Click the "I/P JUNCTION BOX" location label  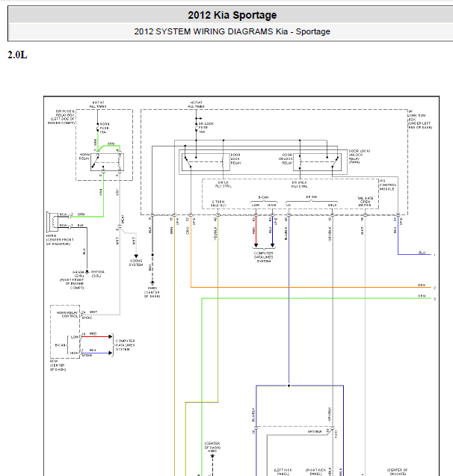coord(420,120)
